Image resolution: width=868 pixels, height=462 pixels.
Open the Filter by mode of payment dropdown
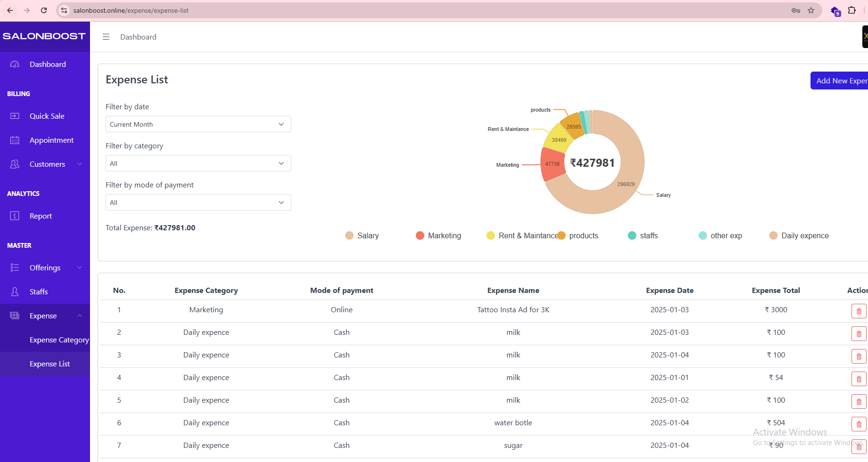coord(198,203)
